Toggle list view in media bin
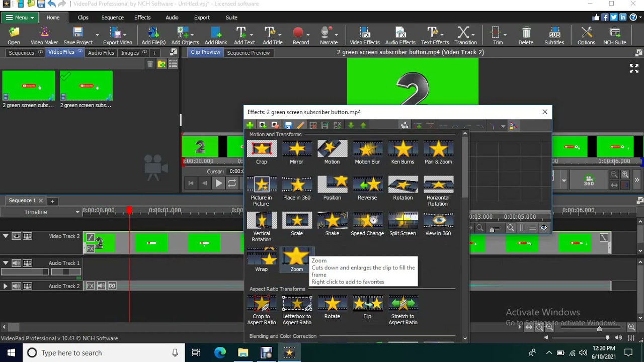 (173, 64)
